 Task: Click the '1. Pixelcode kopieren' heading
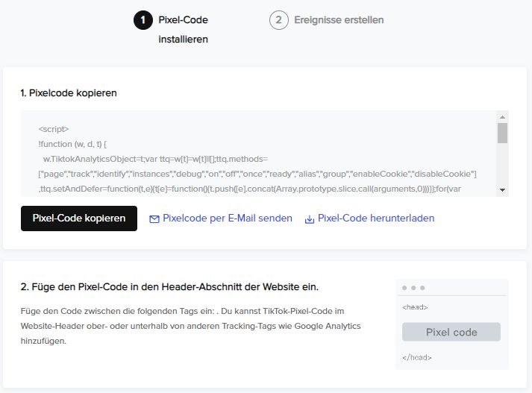point(69,93)
